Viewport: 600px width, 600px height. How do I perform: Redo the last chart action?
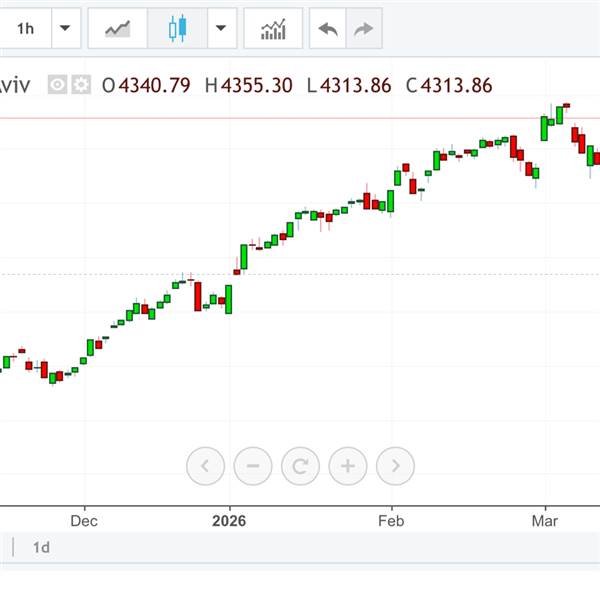363,29
